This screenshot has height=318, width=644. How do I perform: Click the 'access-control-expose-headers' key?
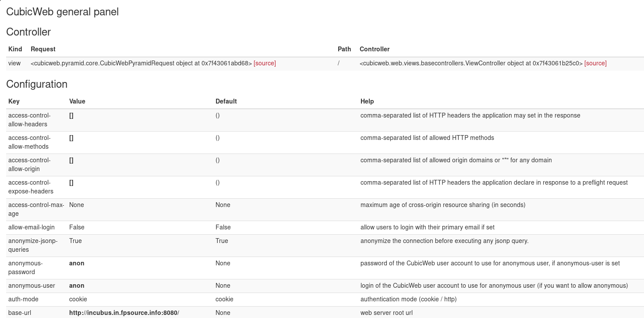[x=31, y=187]
